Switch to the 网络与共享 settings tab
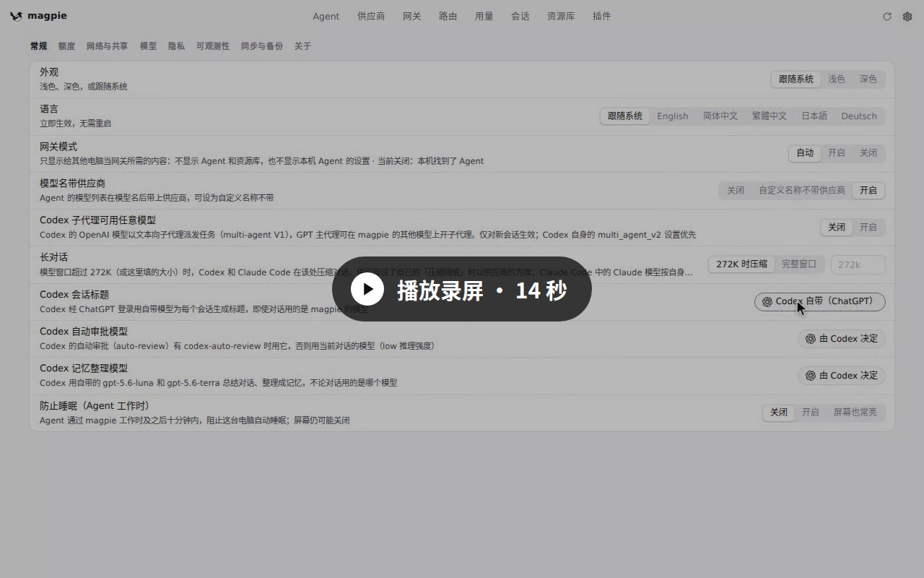The image size is (924, 578). click(107, 46)
